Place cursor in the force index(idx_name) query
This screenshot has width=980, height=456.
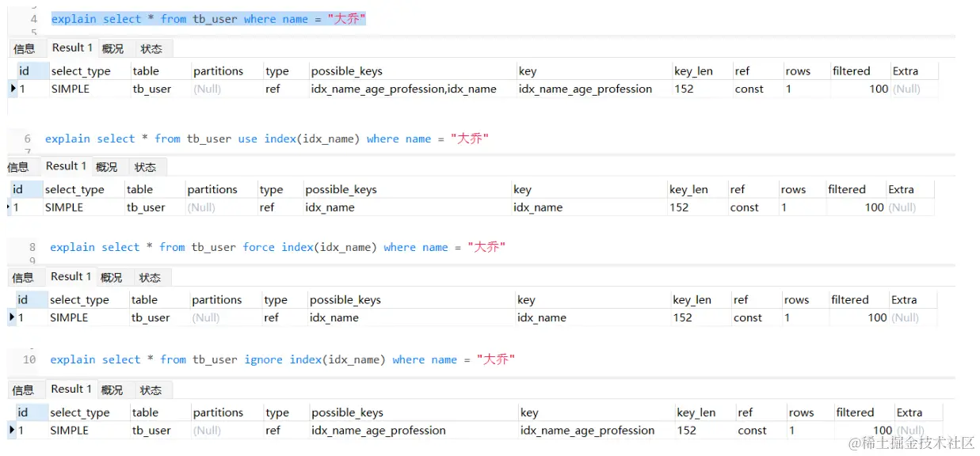[x=277, y=247]
